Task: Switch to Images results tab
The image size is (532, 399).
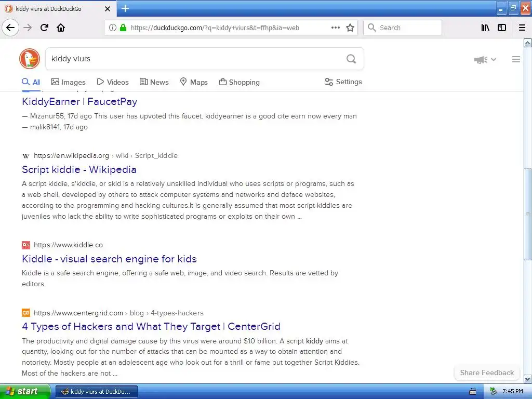Action: tap(68, 82)
